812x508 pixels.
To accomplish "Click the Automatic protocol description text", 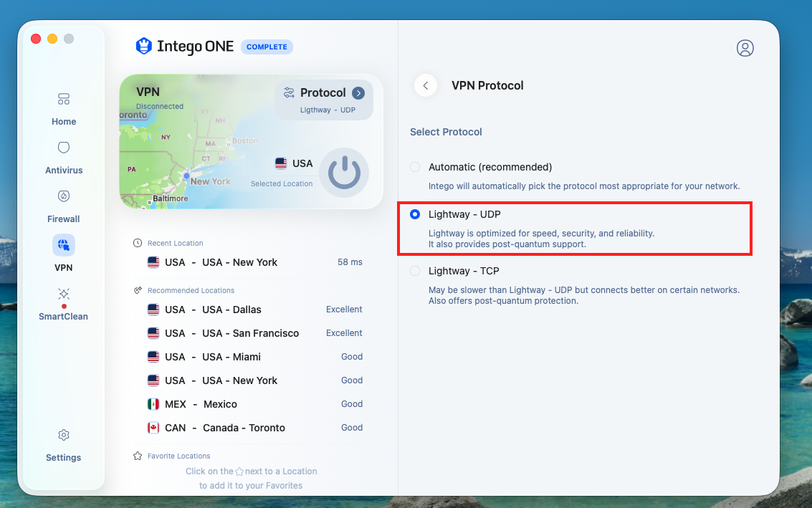I will (584, 186).
